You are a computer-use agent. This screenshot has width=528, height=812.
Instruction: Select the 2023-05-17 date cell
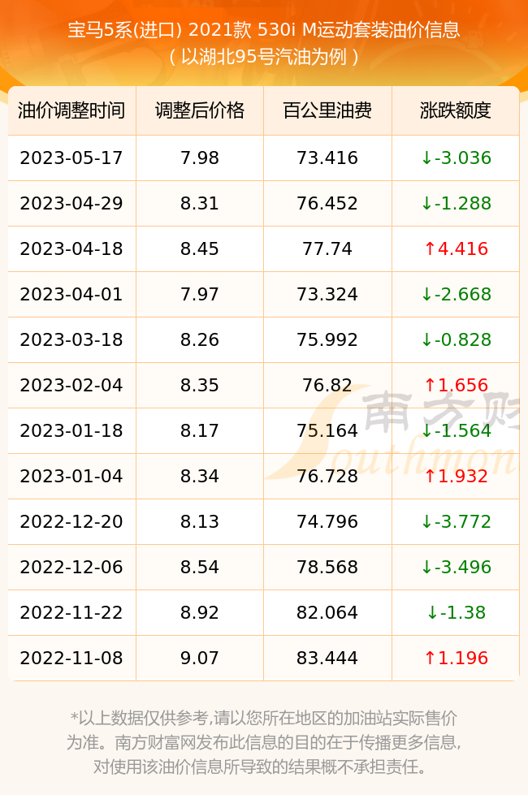(x=71, y=158)
